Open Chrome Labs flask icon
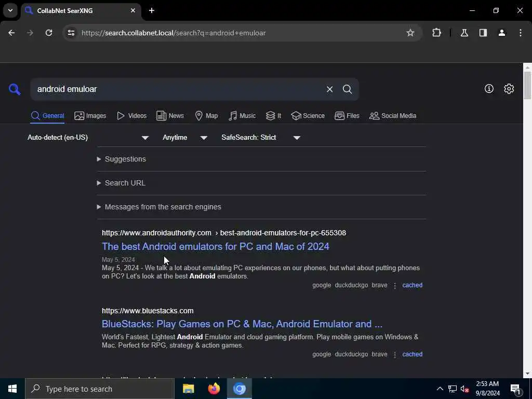This screenshot has height=399, width=532. point(464,33)
